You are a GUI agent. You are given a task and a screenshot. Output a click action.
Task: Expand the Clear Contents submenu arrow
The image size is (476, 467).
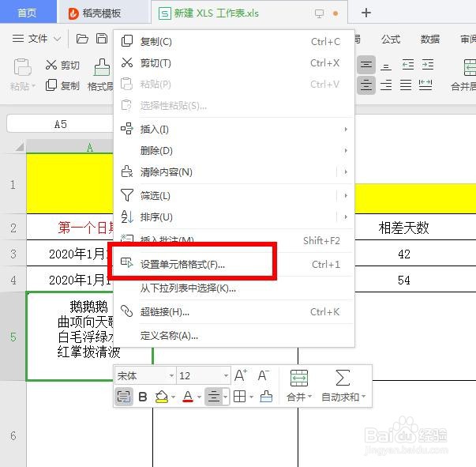[x=346, y=172]
